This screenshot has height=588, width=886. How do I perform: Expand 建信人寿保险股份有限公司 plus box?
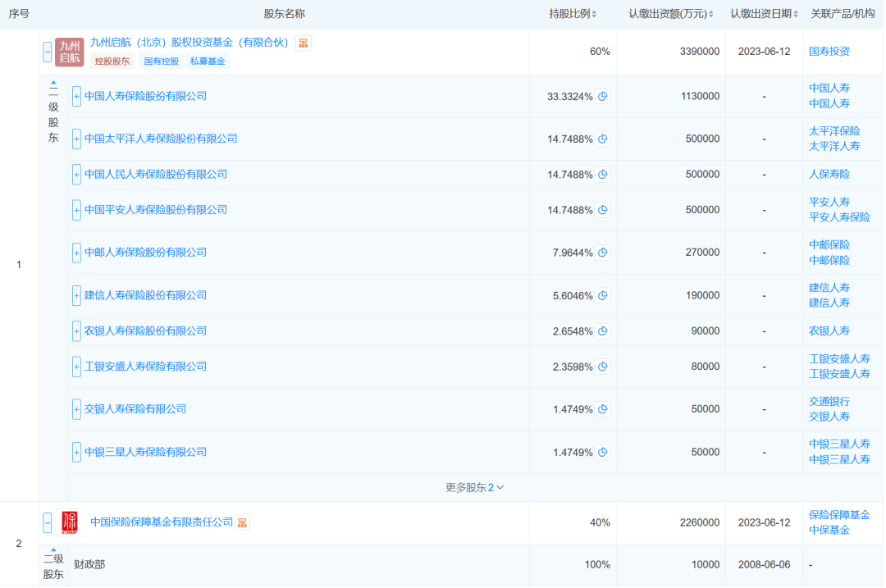coord(76,295)
